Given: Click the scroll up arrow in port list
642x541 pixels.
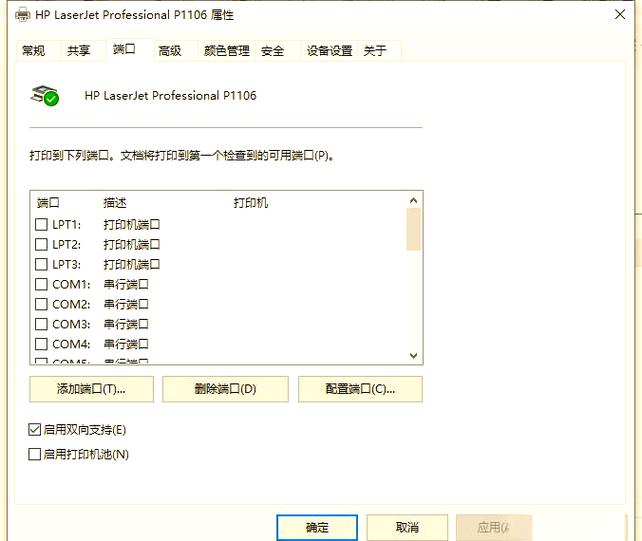Looking at the screenshot, I should [414, 200].
